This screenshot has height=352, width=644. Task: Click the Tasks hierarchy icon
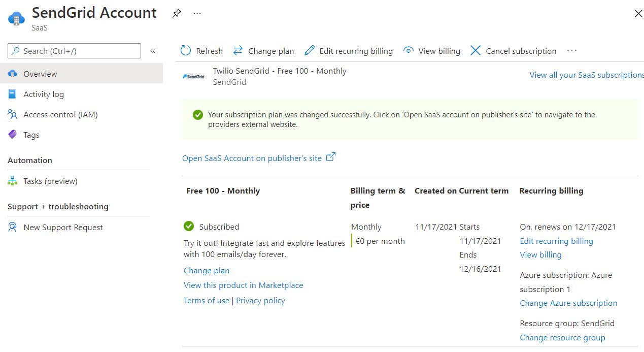[13, 181]
